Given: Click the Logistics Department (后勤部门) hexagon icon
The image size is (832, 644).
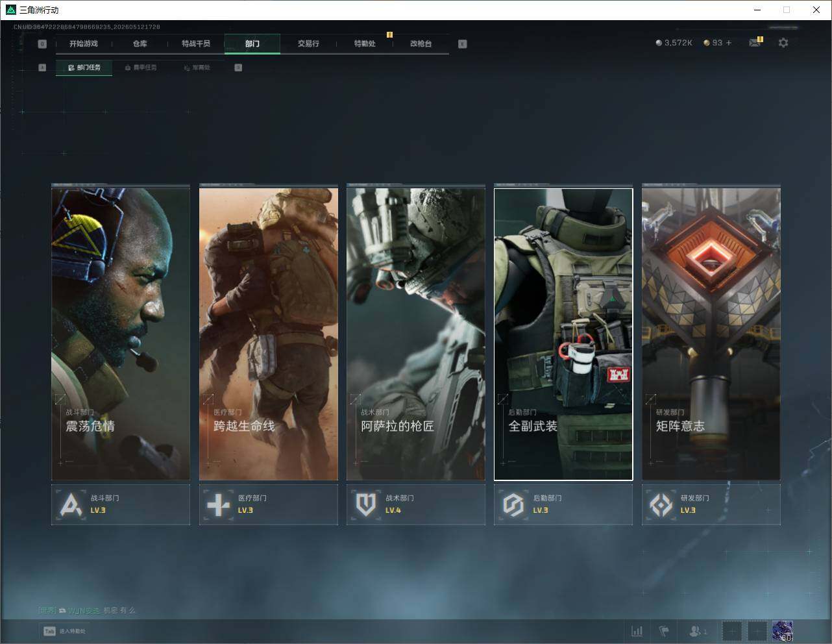Looking at the screenshot, I should tap(513, 504).
